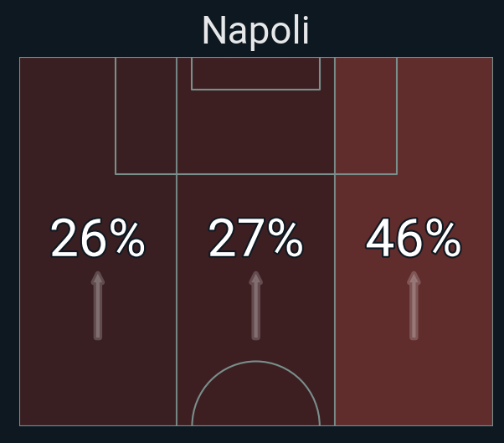Screen dimensions: 504x443
Task: Click the upward arrow under 46%
Action: coord(414,306)
